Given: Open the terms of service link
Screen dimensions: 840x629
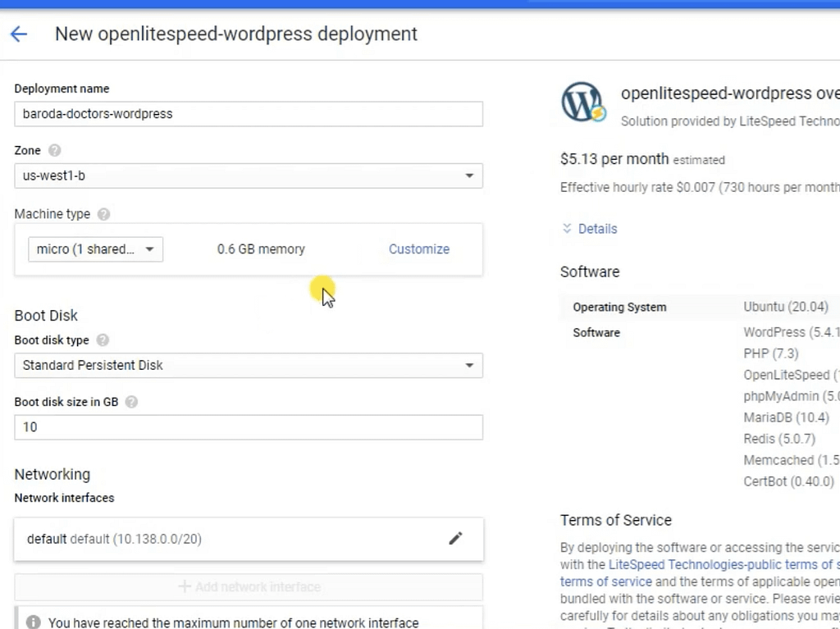Looking at the screenshot, I should click(x=606, y=582).
